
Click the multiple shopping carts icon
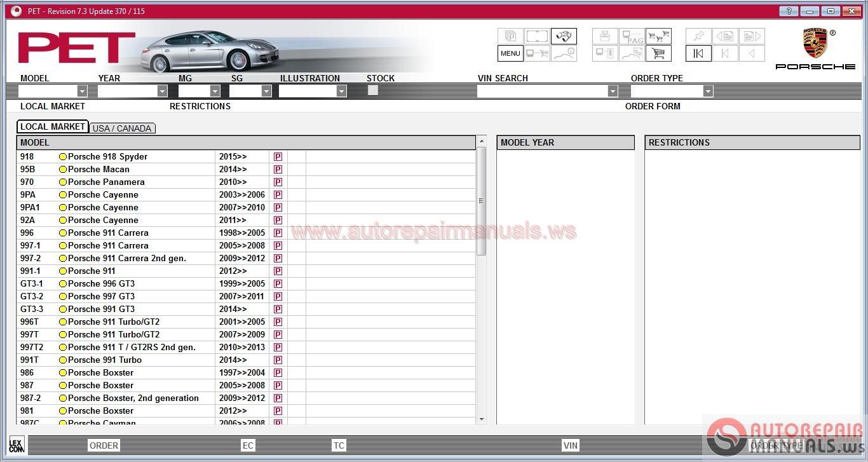pyautogui.click(x=658, y=36)
